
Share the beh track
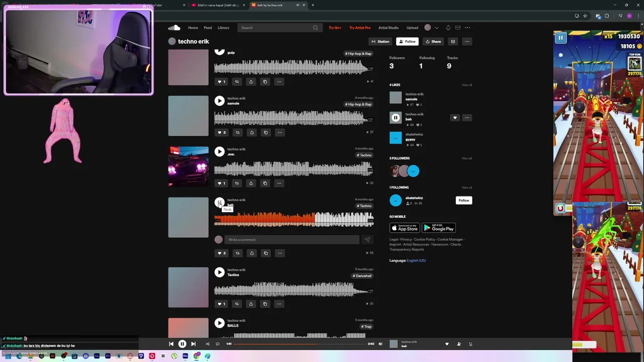[x=252, y=253]
